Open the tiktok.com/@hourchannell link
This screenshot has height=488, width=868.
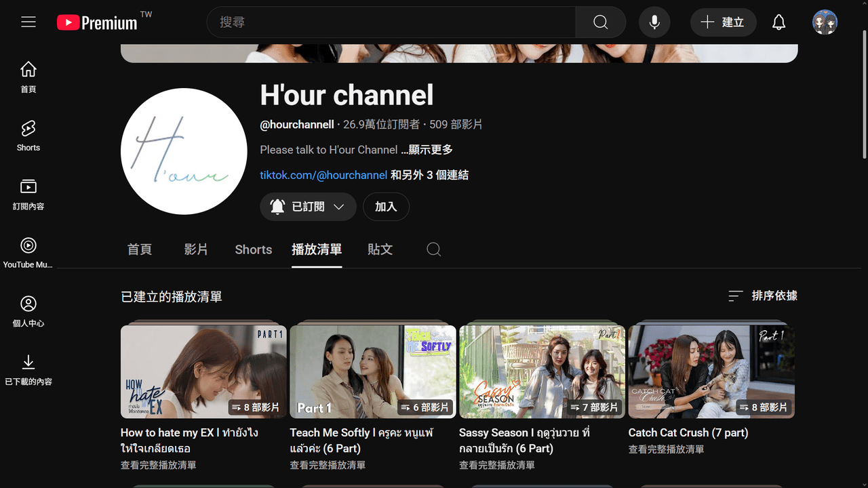pyautogui.click(x=323, y=175)
